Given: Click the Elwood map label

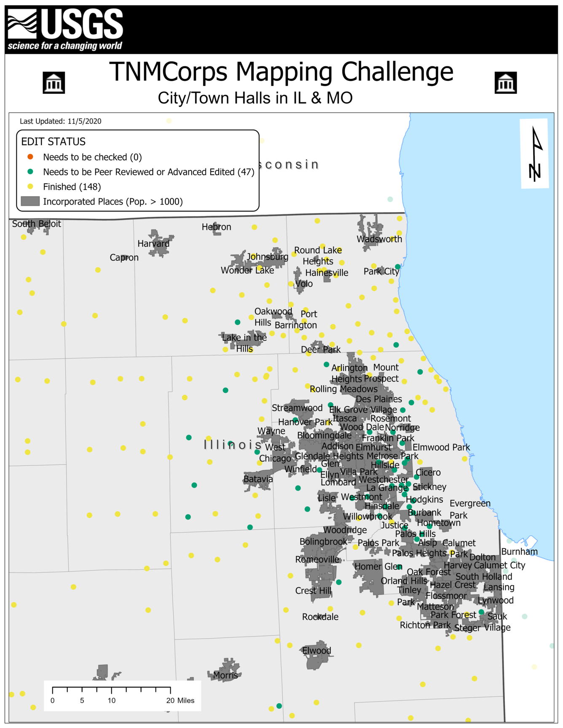Looking at the screenshot, I should [x=317, y=651].
